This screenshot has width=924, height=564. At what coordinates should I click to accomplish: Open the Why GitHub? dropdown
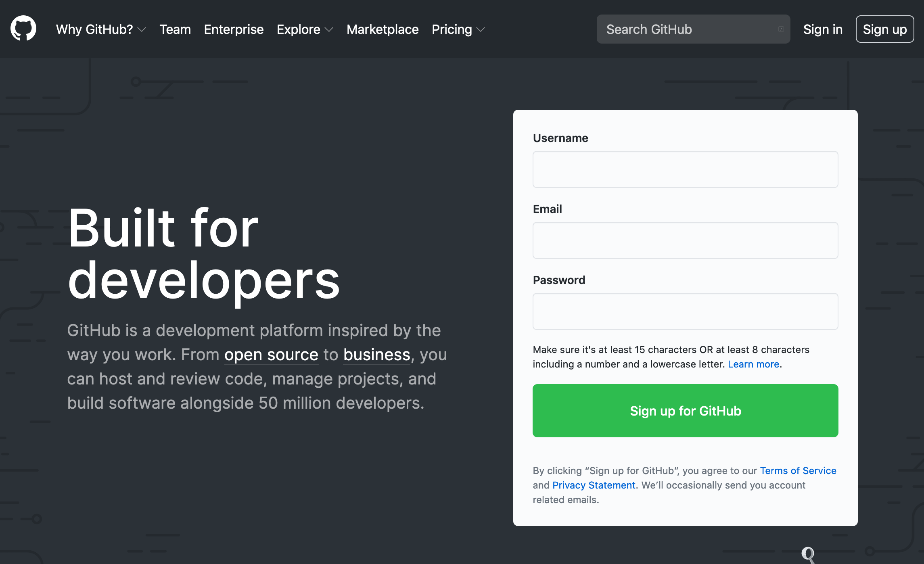(x=100, y=29)
